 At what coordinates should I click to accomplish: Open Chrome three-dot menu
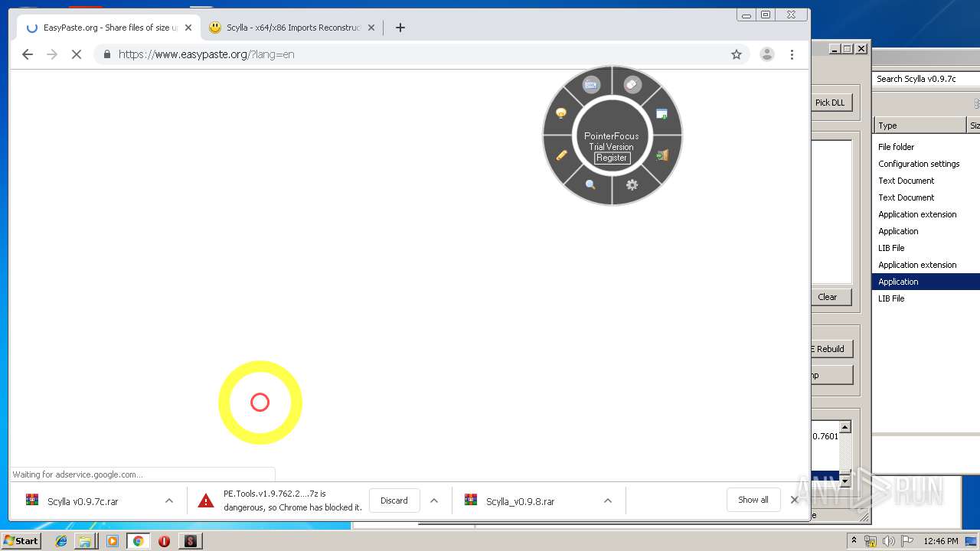(x=792, y=54)
